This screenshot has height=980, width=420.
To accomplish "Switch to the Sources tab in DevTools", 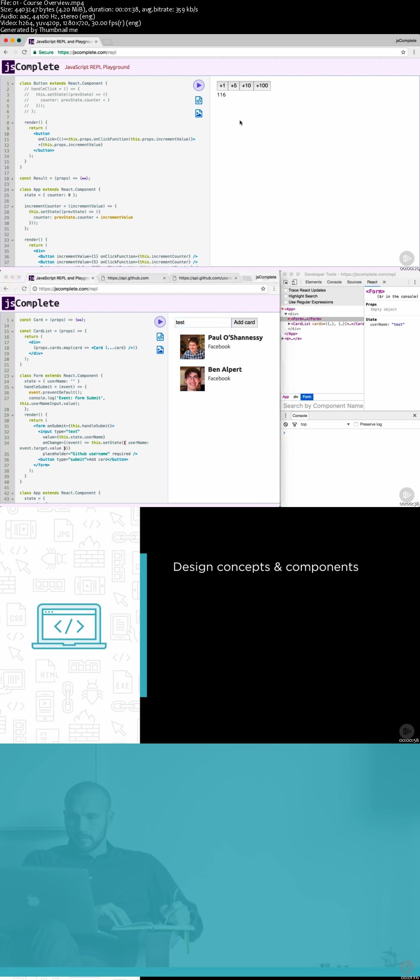I will [x=354, y=282].
